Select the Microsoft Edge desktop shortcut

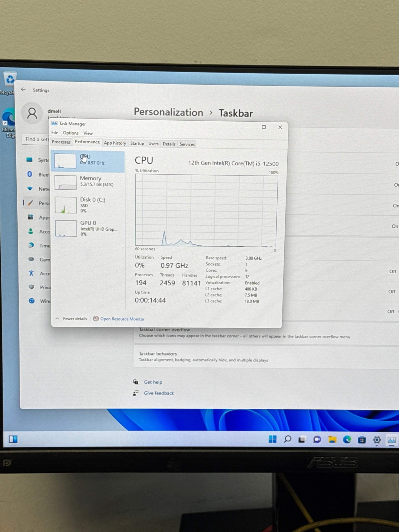click(8, 122)
